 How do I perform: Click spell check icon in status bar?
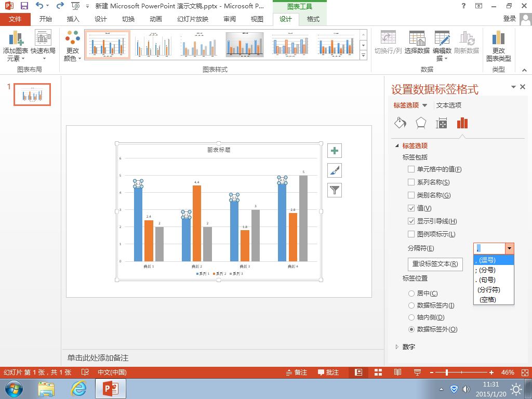pyautogui.click(x=85, y=372)
